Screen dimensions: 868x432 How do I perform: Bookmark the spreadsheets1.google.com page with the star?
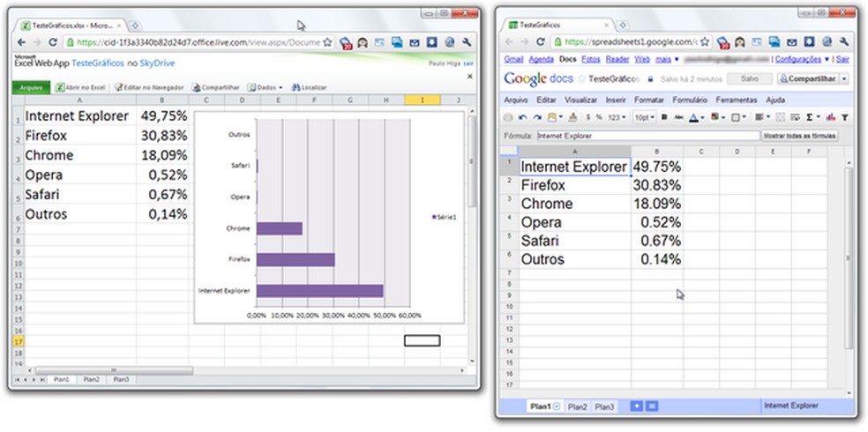point(705,42)
